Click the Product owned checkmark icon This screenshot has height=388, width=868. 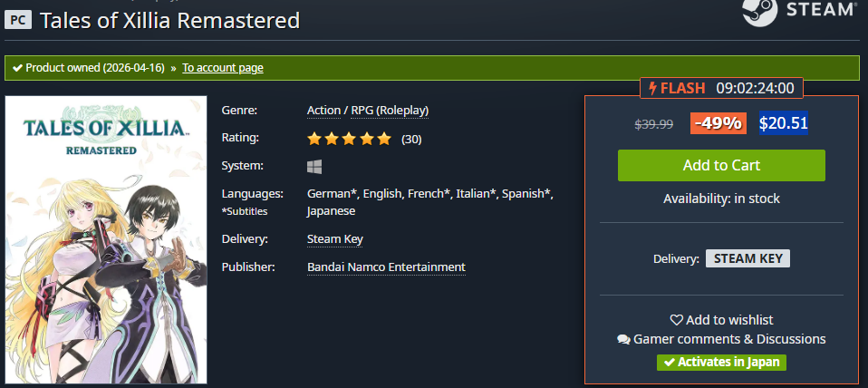tap(17, 68)
